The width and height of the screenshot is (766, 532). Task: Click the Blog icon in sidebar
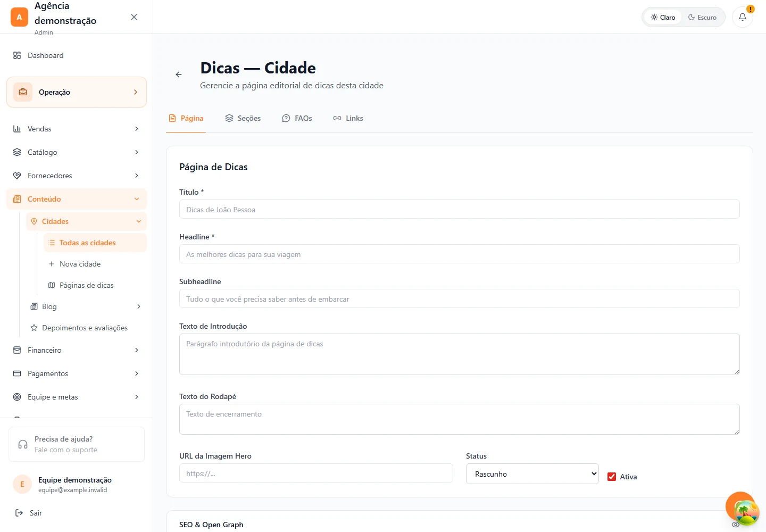click(x=34, y=306)
